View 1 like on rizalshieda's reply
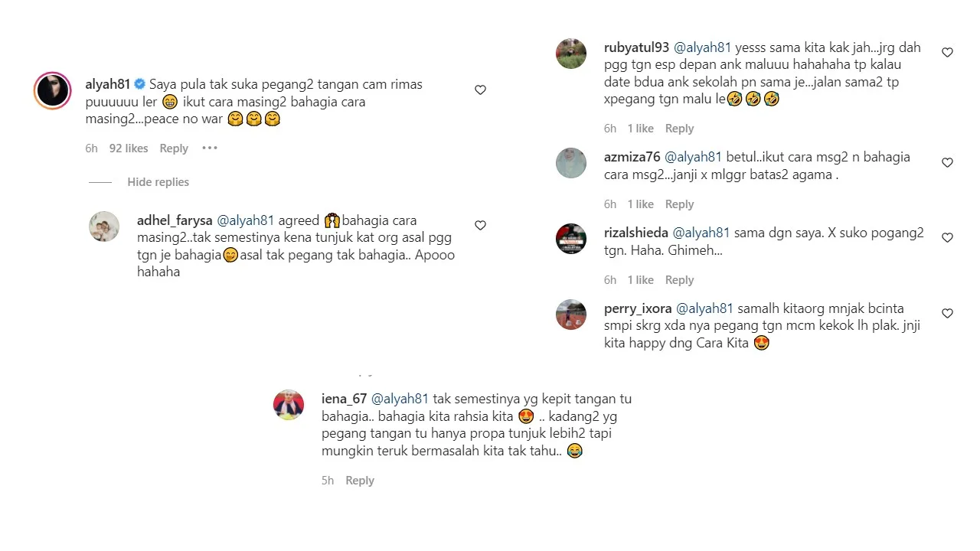 641,280
